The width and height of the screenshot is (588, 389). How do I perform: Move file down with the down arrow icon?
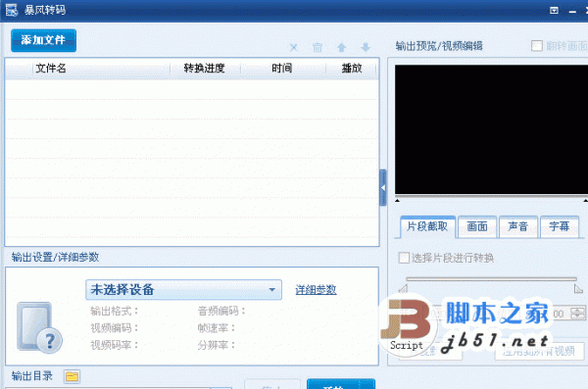pos(366,47)
